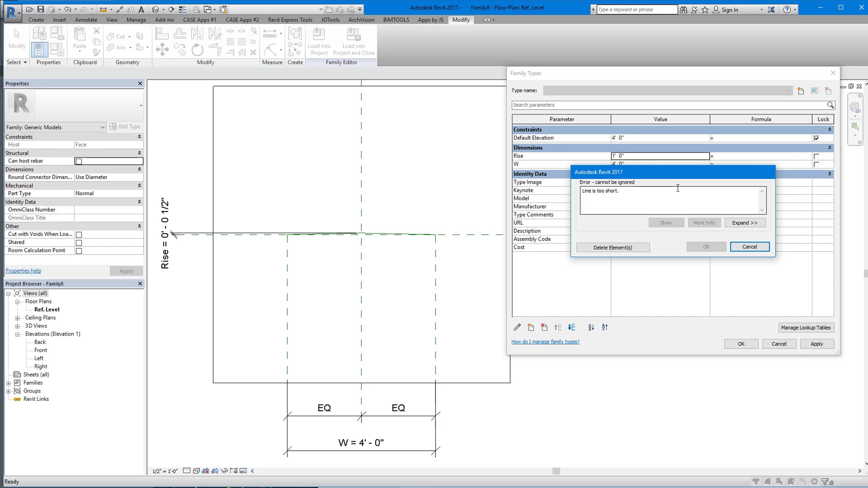Click the Move Parameter Down icon
Viewport: 868px width, 488px height.
tap(571, 327)
